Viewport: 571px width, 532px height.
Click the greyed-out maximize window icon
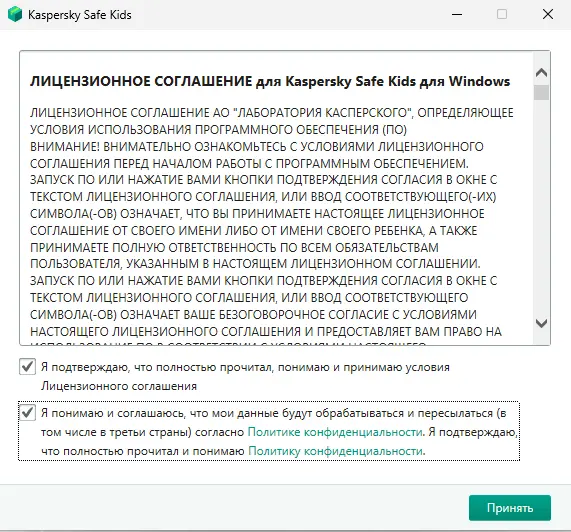(x=502, y=14)
